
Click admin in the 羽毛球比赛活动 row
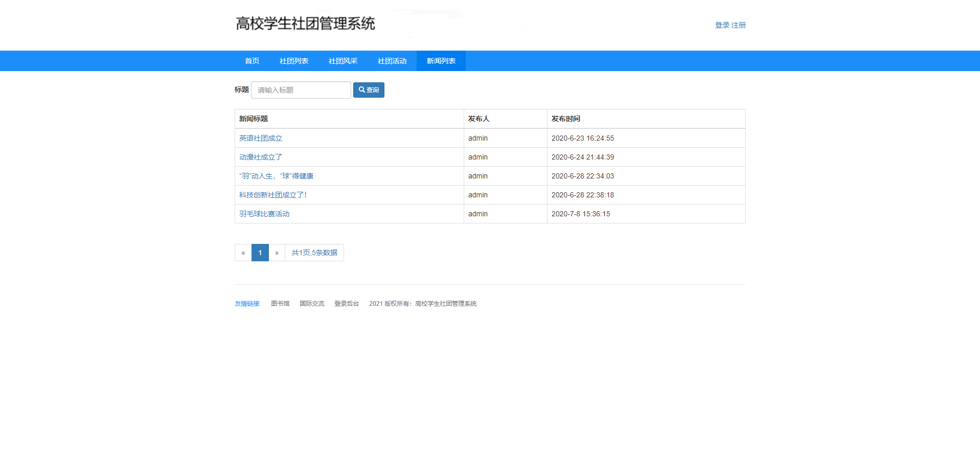tap(478, 214)
